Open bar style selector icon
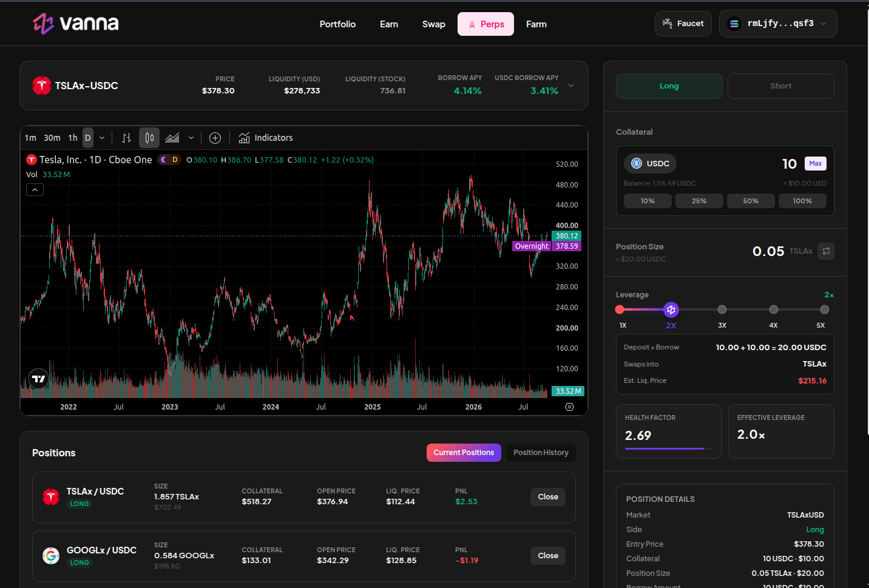The height and width of the screenshot is (588, 869). click(126, 138)
